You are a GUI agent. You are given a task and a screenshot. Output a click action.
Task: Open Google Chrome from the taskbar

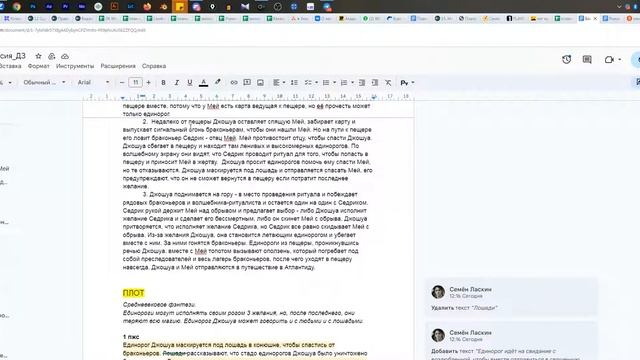(x=16, y=6)
